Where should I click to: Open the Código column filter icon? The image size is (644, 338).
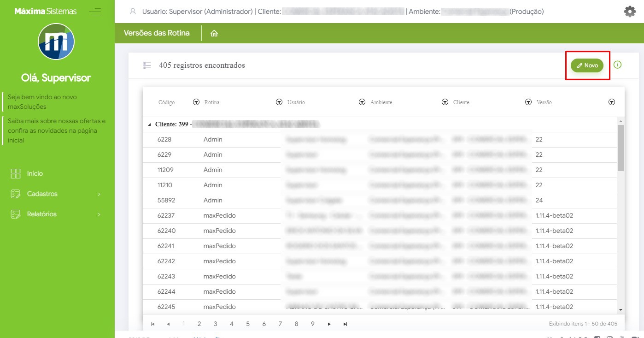(196, 102)
